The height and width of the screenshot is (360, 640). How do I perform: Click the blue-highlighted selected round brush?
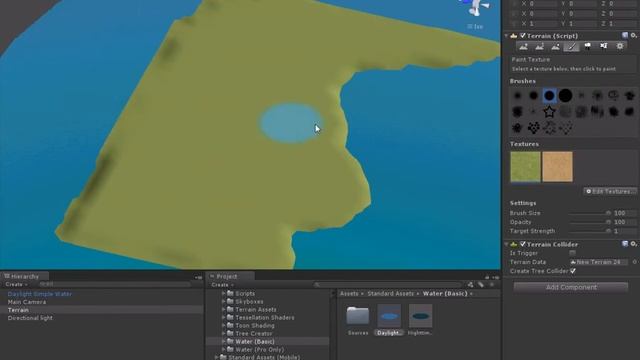(549, 96)
